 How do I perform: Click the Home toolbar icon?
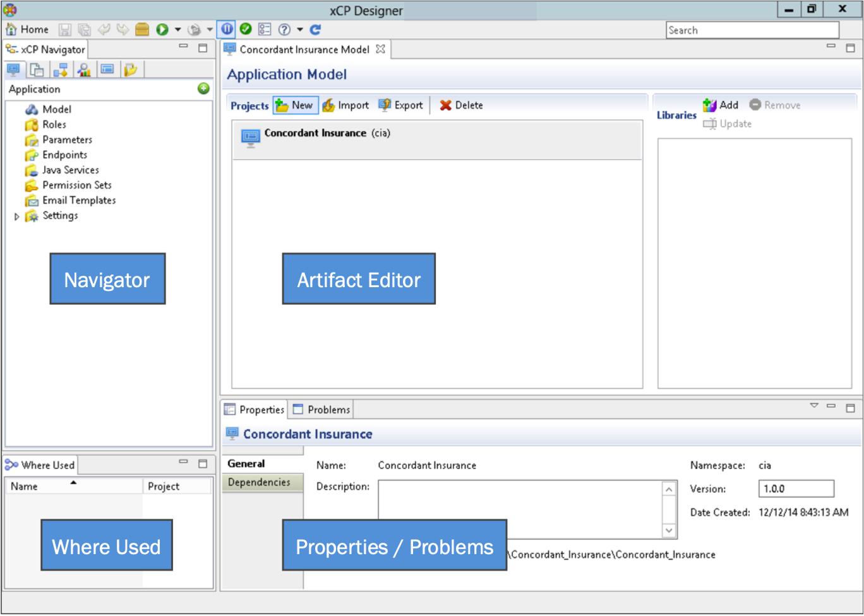[x=27, y=30]
